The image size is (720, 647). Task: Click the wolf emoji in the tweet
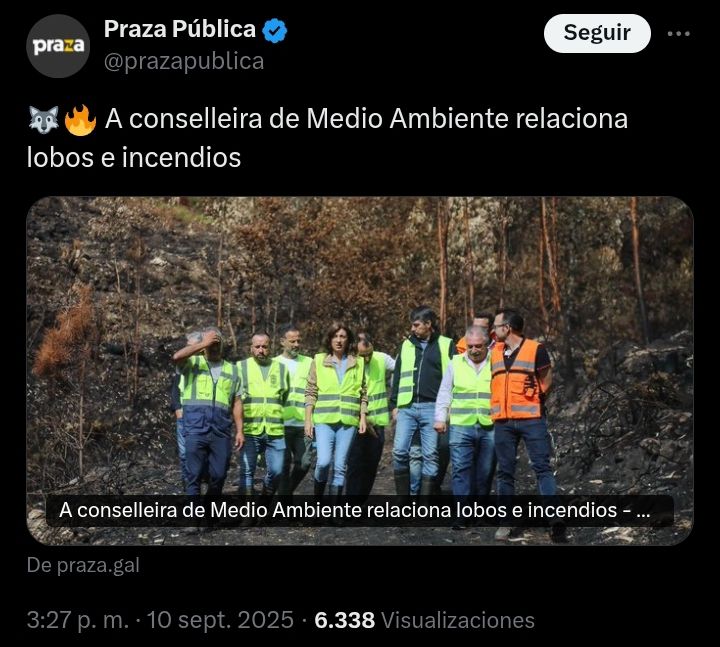44,120
